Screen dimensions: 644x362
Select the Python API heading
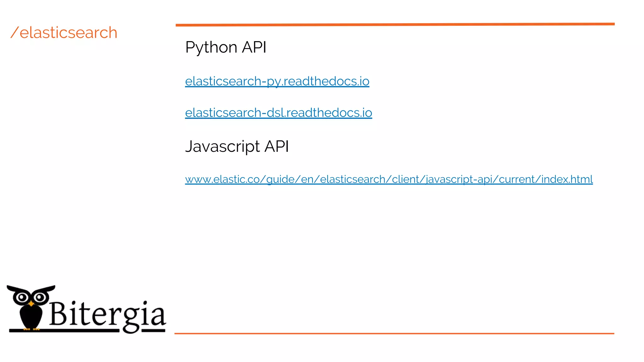click(226, 47)
